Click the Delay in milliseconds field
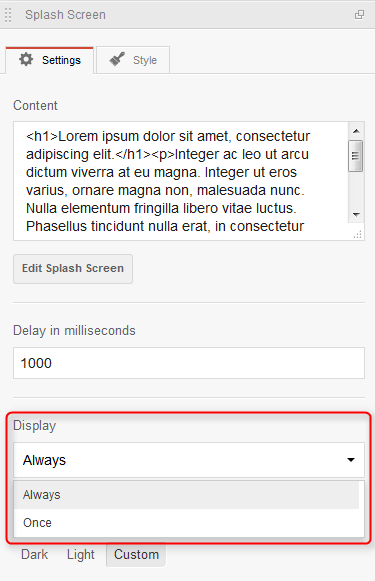 coord(189,363)
